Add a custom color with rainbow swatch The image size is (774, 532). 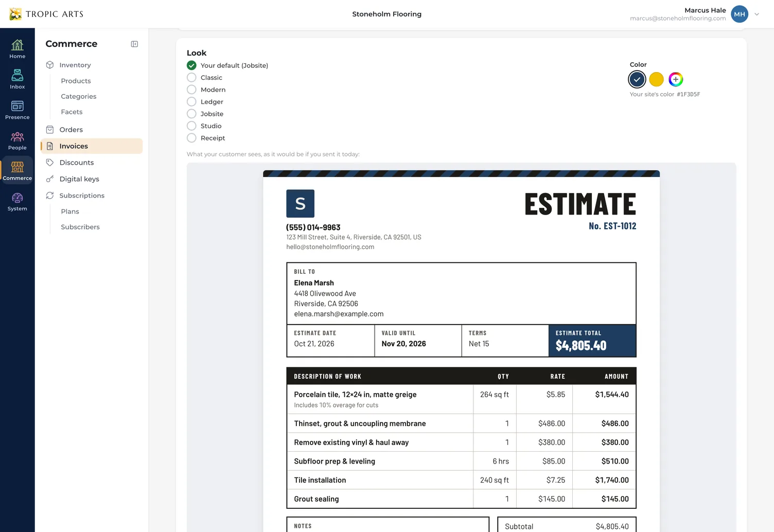(x=676, y=79)
